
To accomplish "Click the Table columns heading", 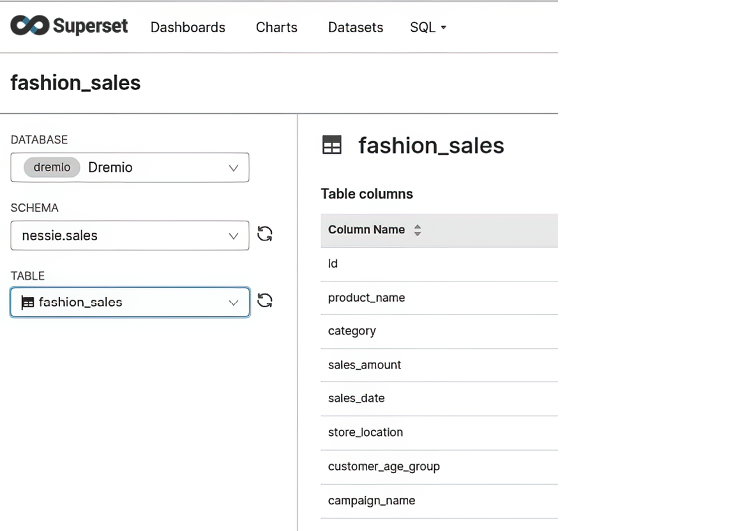I will pos(367,194).
